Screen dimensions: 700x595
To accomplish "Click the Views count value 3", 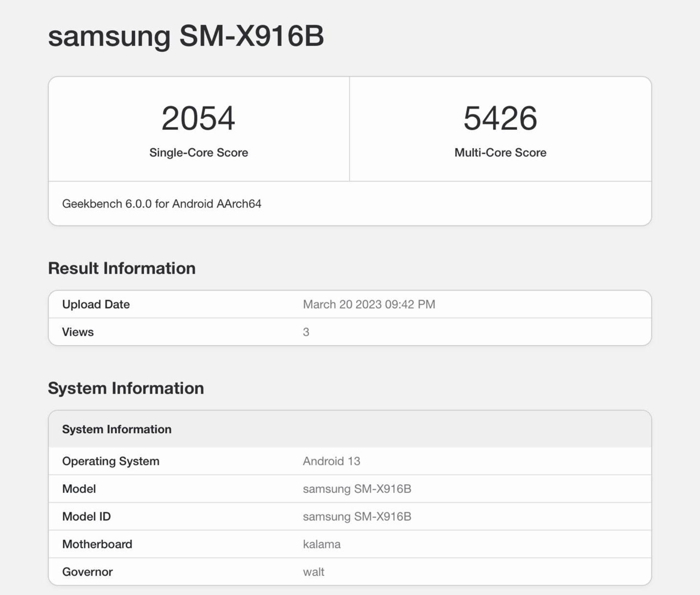I will 306,332.
